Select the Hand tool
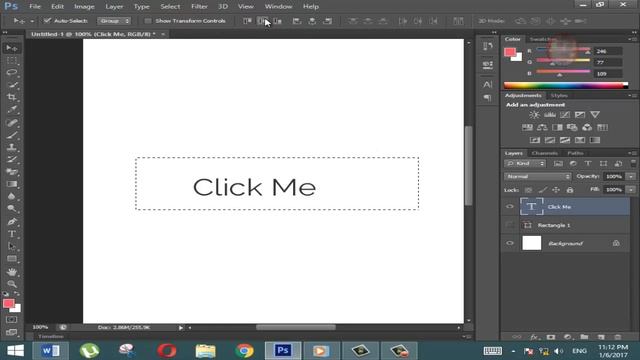 tap(11, 271)
